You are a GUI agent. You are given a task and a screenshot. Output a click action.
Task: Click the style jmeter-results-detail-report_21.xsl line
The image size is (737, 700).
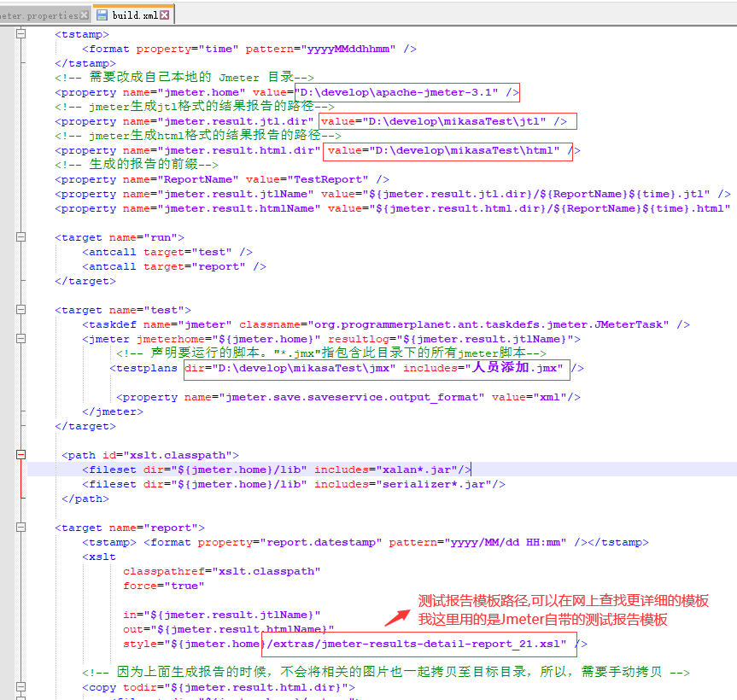[355, 645]
